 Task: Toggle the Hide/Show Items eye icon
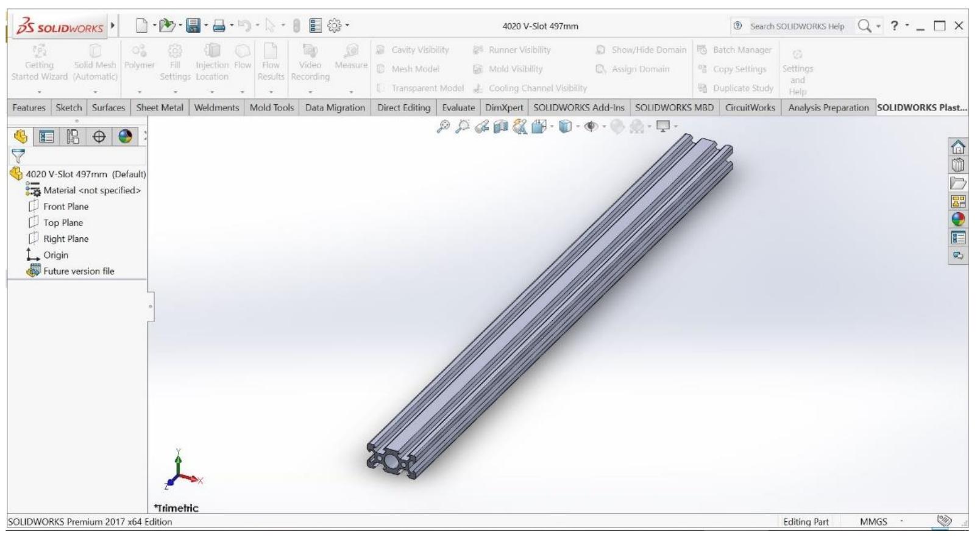coord(590,126)
